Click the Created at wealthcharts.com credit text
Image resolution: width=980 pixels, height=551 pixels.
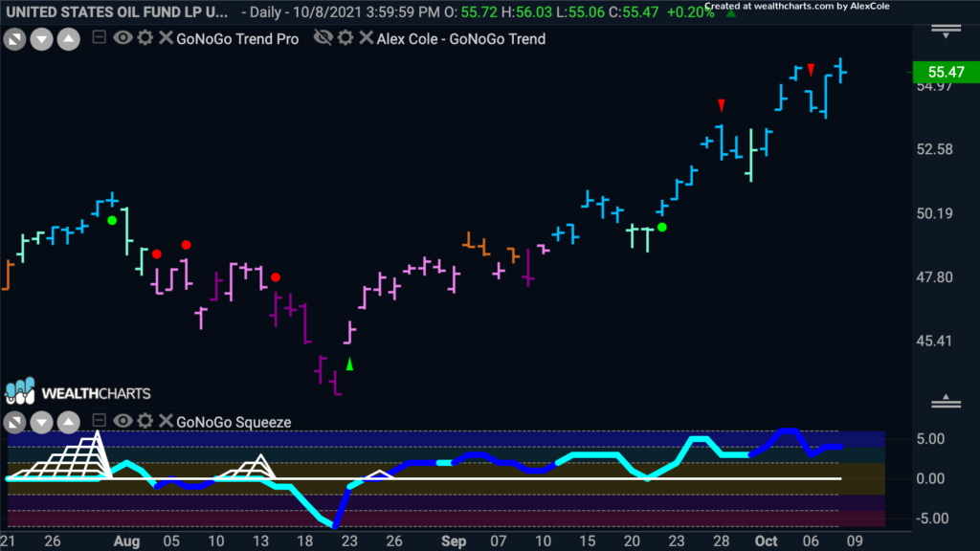(797, 7)
